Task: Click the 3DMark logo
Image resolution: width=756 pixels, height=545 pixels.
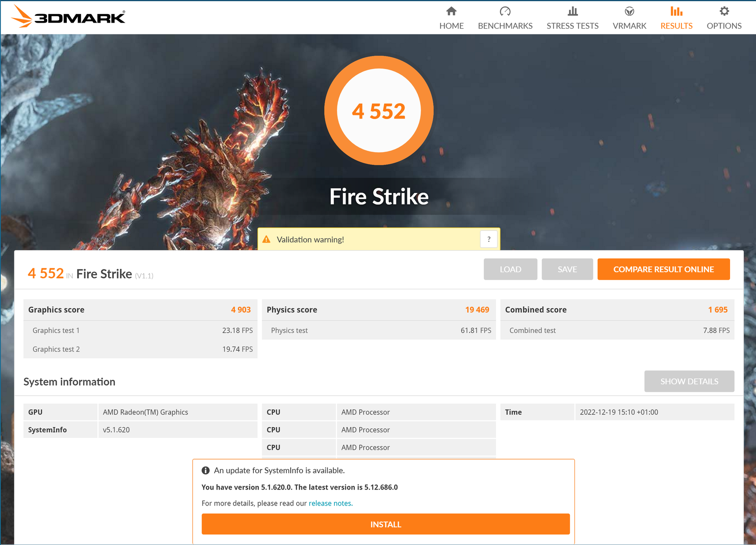Action: [68, 17]
